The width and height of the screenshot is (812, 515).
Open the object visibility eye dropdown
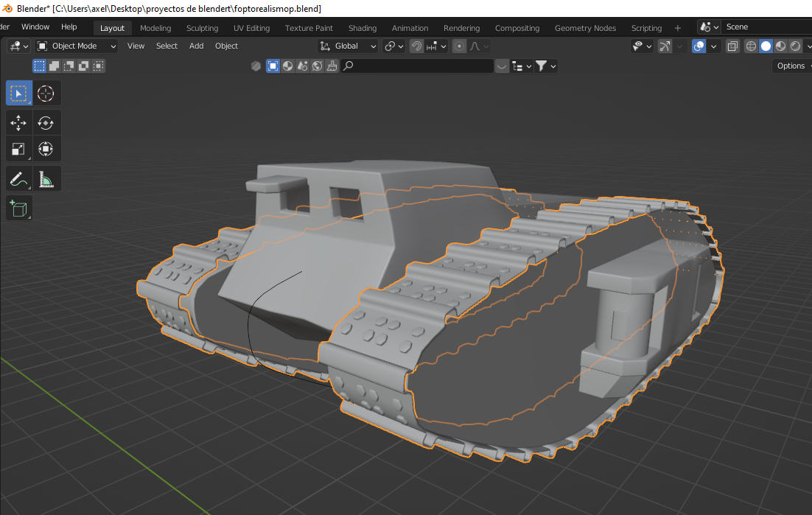(642, 46)
